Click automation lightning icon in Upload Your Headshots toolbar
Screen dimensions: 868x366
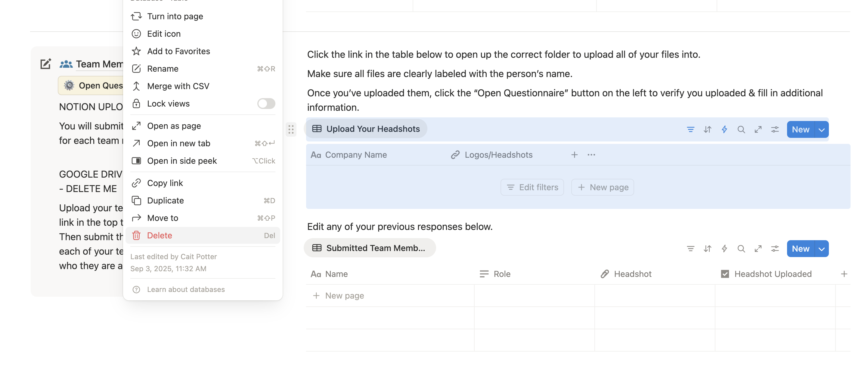(x=724, y=129)
